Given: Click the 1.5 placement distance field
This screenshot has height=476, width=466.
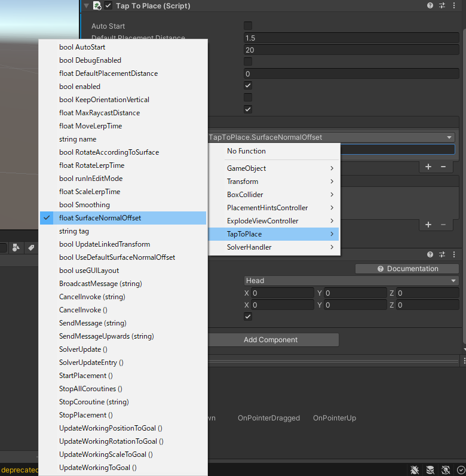Looking at the screenshot, I should pyautogui.click(x=351, y=38).
